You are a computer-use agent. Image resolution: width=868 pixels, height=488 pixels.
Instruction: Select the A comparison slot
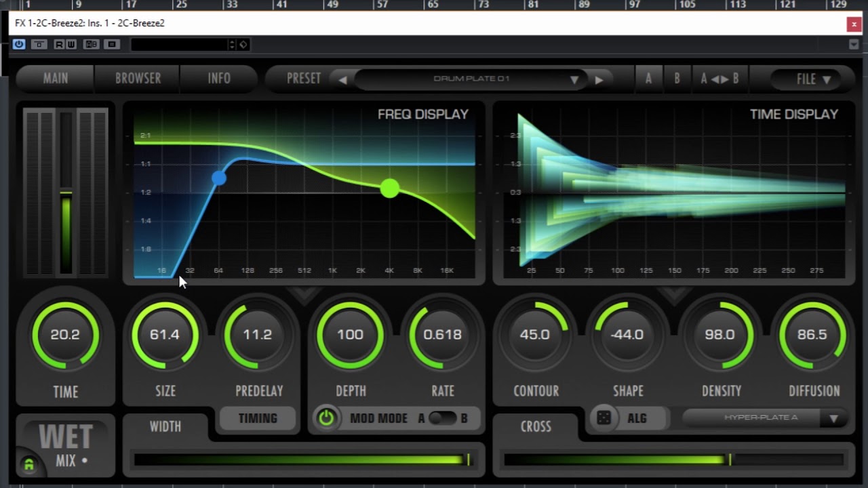[x=648, y=79]
